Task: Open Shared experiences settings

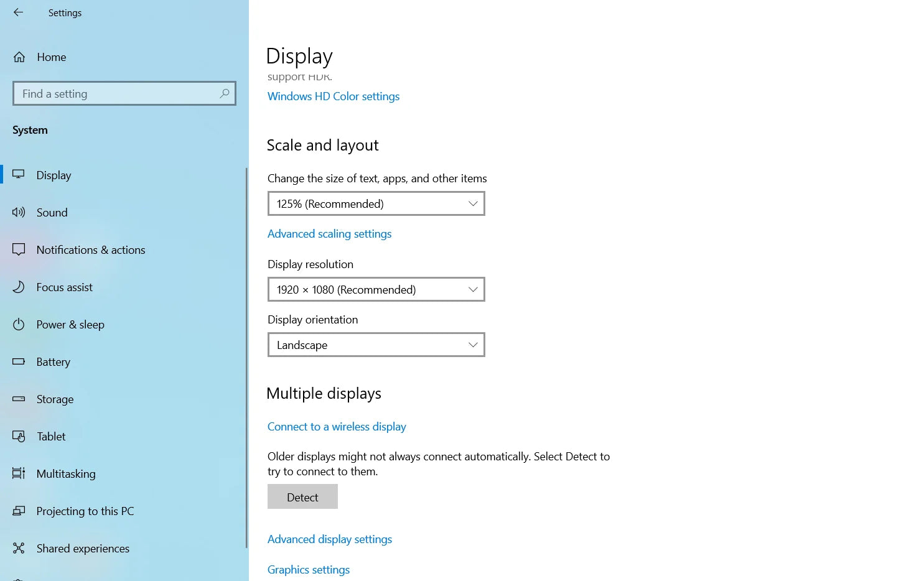Action: point(123,548)
